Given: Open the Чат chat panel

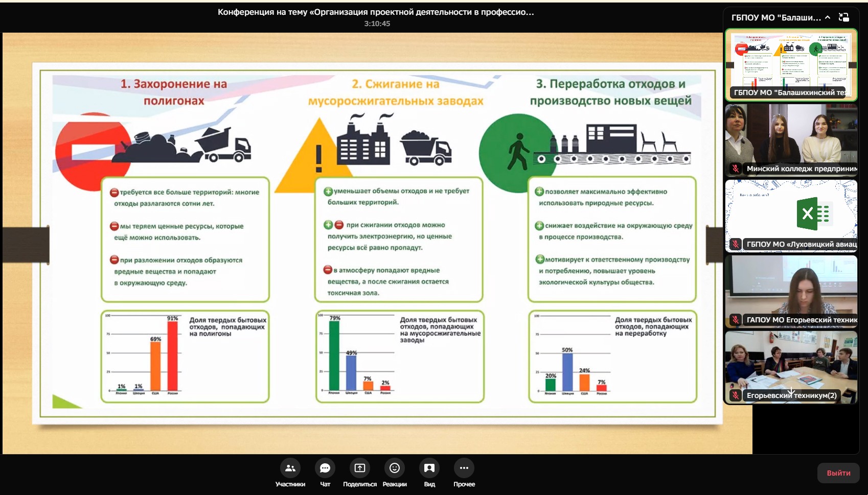Looking at the screenshot, I should pyautogui.click(x=325, y=468).
